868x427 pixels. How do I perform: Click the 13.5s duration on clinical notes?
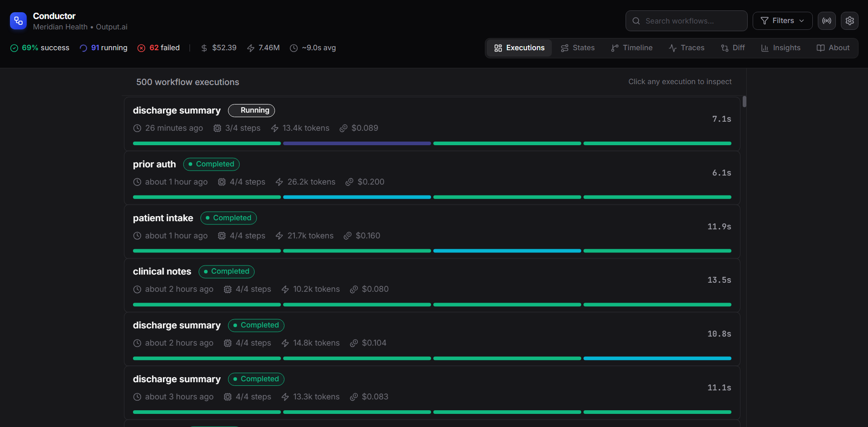[x=719, y=280]
